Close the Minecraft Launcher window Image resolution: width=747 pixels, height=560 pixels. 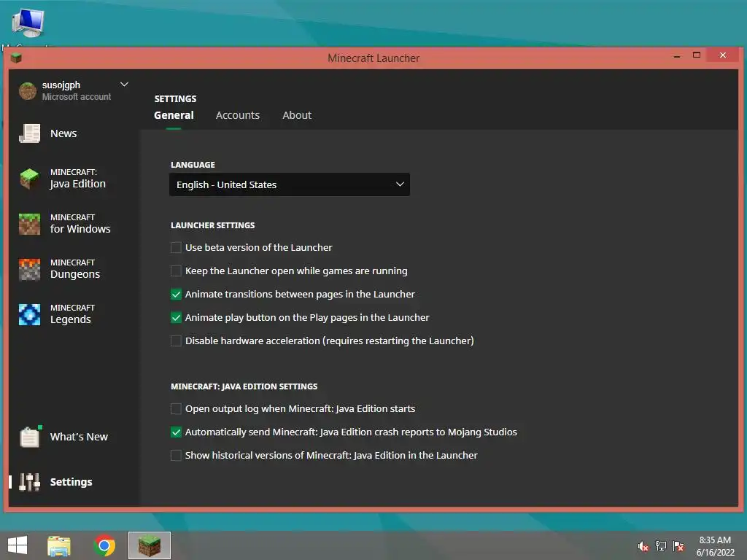[723, 55]
